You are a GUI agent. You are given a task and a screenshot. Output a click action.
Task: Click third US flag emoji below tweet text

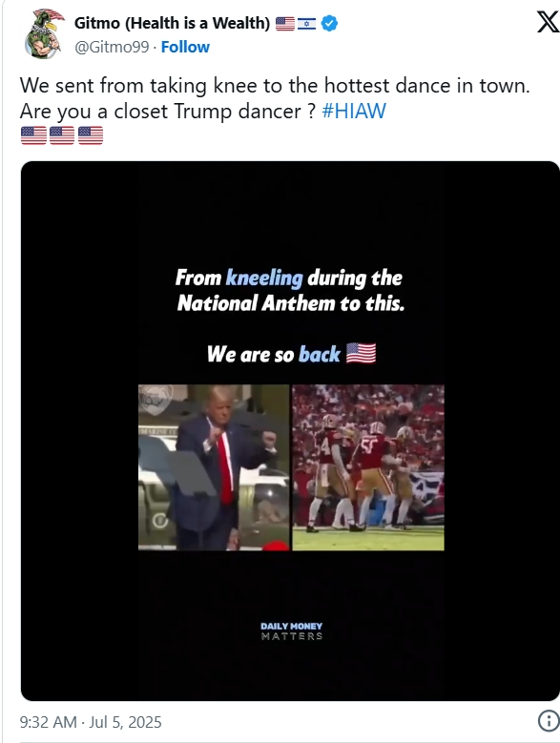91,135
